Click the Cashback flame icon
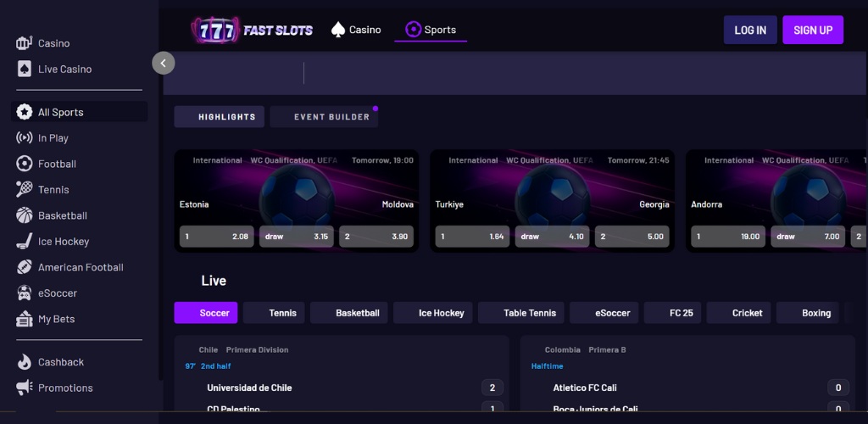This screenshot has height=424, width=868. (x=24, y=362)
